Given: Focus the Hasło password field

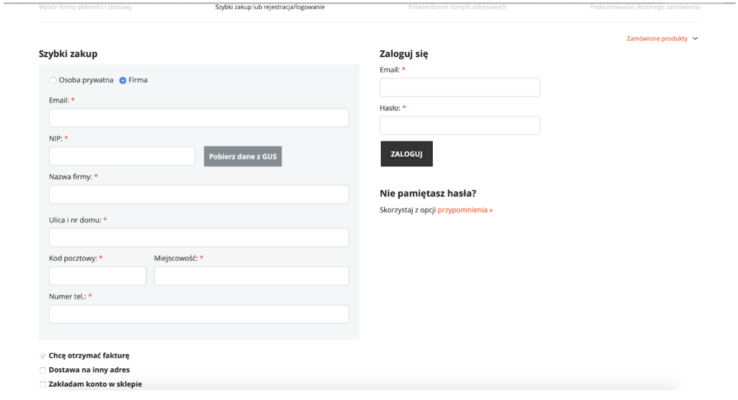Looking at the screenshot, I should click(459, 125).
